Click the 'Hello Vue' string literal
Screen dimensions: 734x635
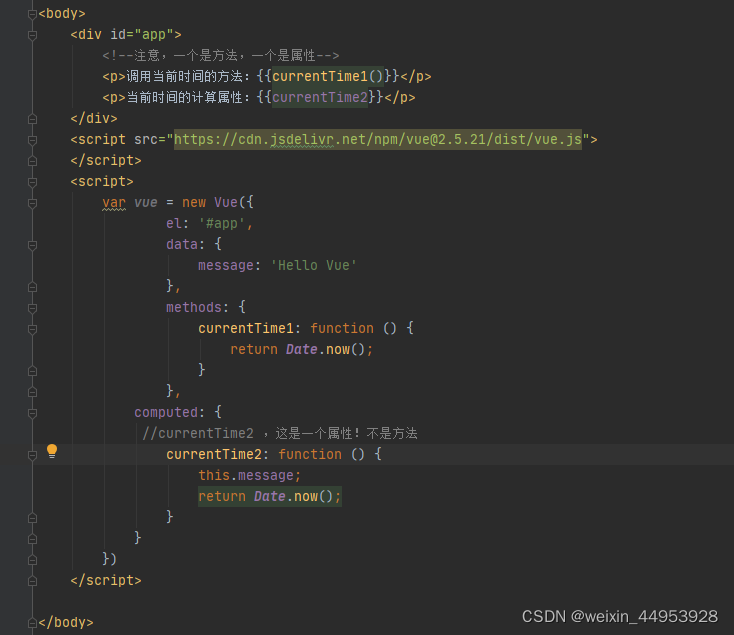[314, 265]
